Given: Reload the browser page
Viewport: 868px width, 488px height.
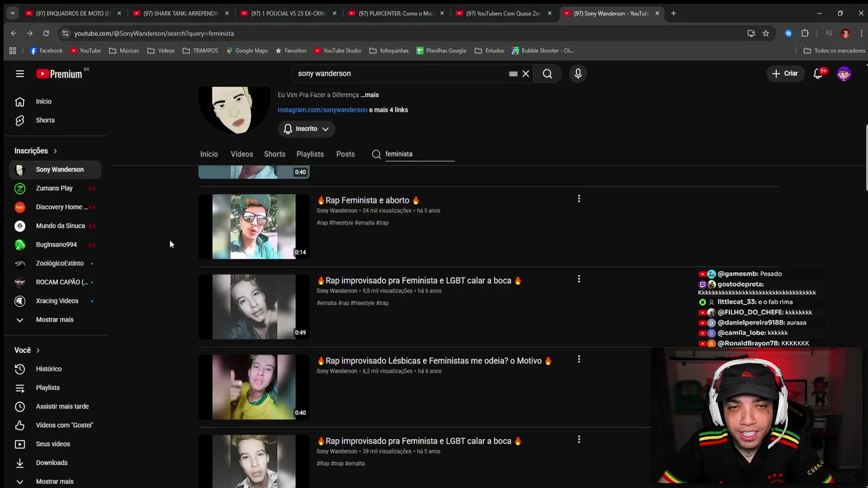Looking at the screenshot, I should (x=46, y=33).
